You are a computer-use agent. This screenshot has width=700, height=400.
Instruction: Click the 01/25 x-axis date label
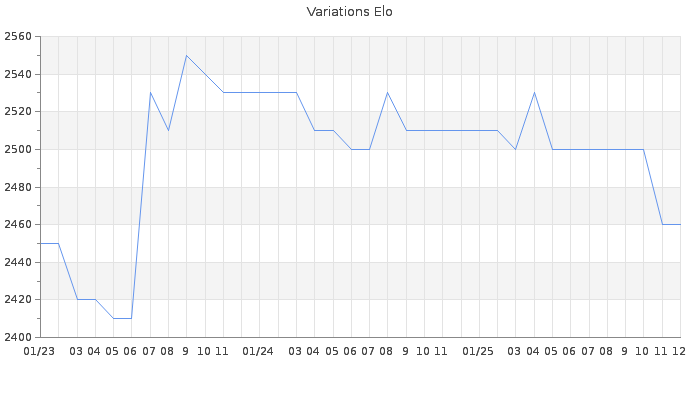tap(478, 351)
